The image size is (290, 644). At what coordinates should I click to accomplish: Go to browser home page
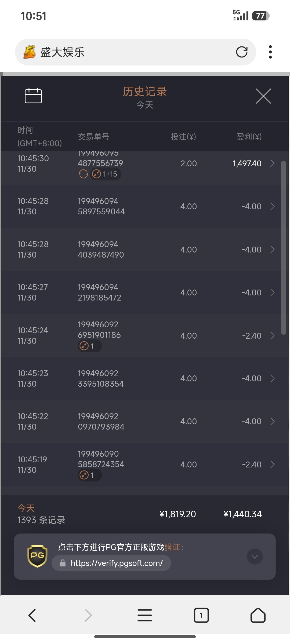coord(258,615)
